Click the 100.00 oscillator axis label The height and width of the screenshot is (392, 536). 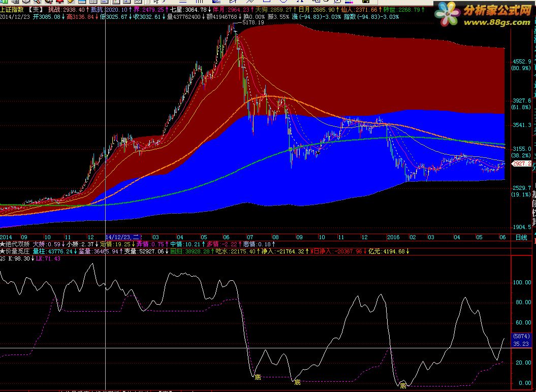[522, 283]
